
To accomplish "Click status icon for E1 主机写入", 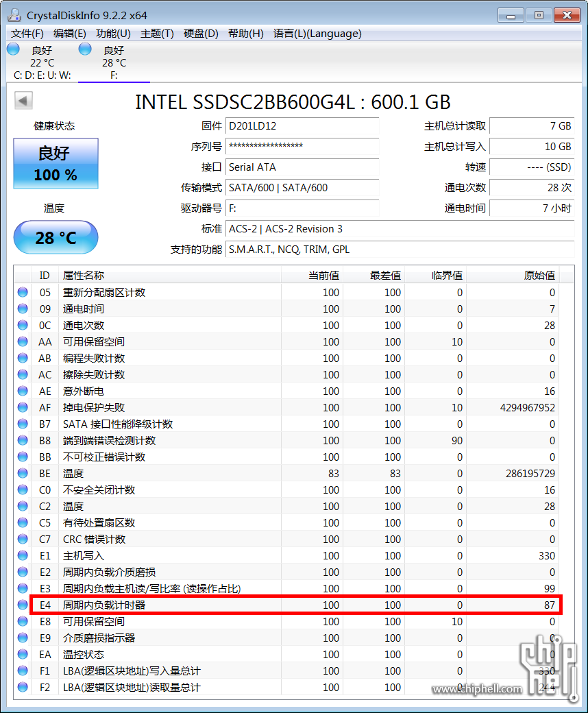I will click(23, 555).
